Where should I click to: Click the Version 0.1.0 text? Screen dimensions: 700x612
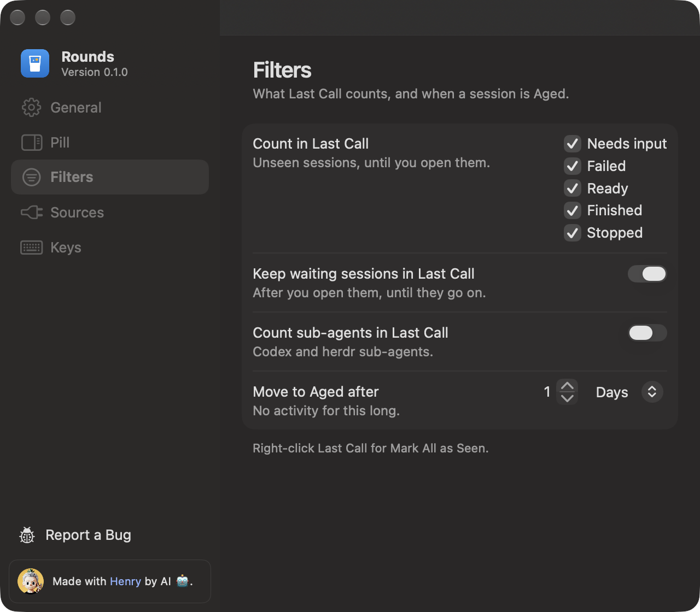pyautogui.click(x=95, y=72)
